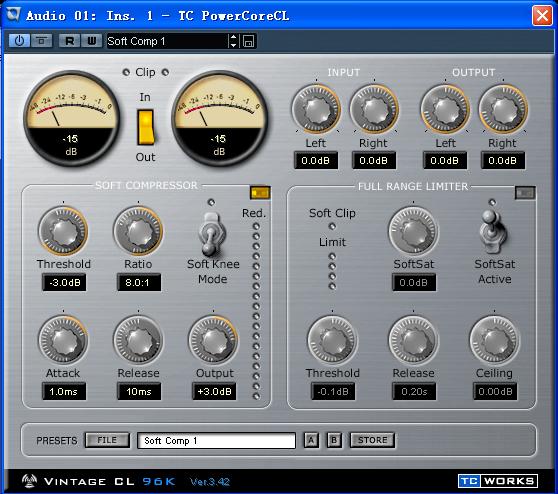The width and height of the screenshot is (558, 494).
Task: Click the compressor Output knob
Action: [214, 341]
